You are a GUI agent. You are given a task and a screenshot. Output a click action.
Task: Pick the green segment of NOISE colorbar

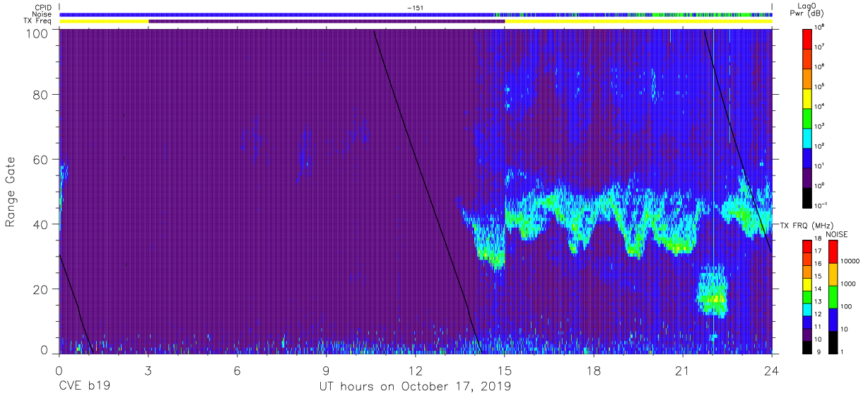pyautogui.click(x=832, y=296)
